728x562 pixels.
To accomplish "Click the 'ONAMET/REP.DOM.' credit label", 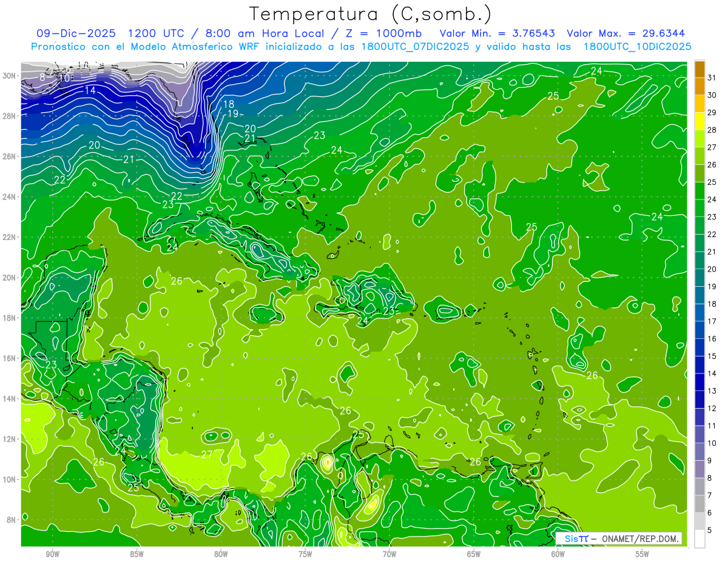I will click(x=641, y=538).
